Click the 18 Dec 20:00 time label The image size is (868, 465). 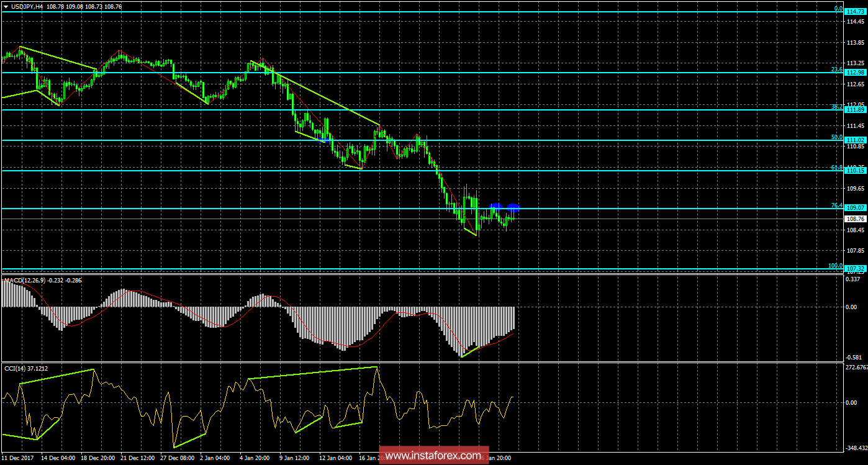point(98,458)
